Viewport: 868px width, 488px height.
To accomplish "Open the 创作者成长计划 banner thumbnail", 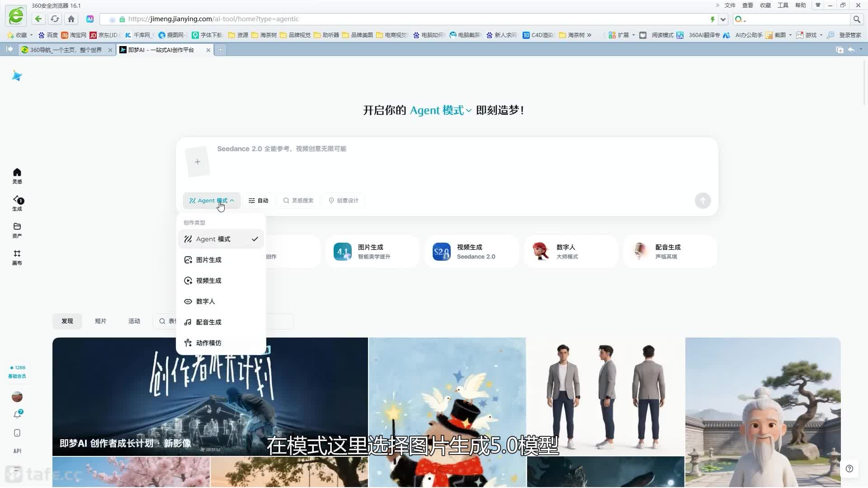I will [210, 397].
